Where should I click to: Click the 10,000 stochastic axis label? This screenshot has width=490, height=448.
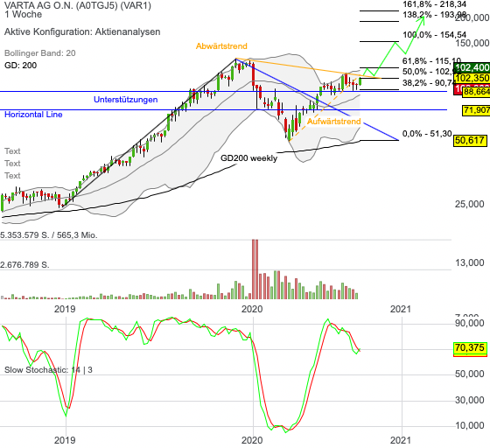(469, 425)
